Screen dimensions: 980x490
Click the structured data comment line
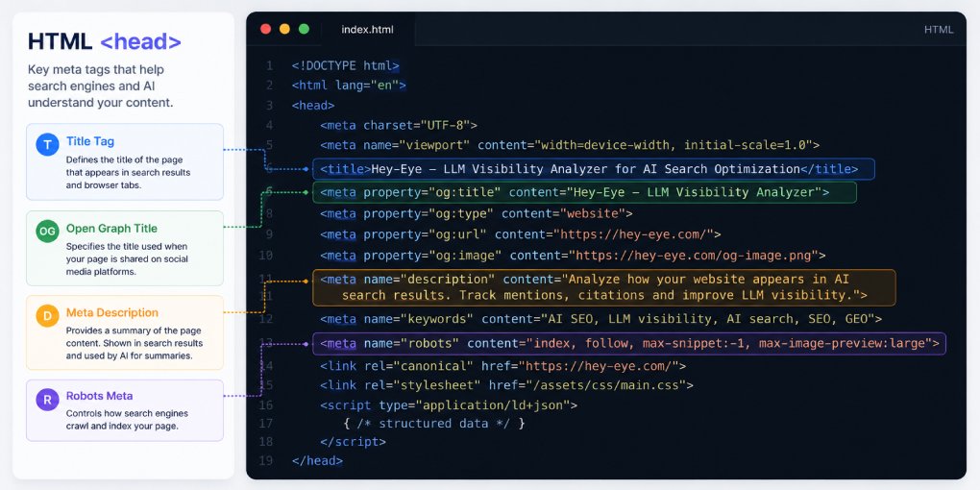pyautogui.click(x=433, y=423)
